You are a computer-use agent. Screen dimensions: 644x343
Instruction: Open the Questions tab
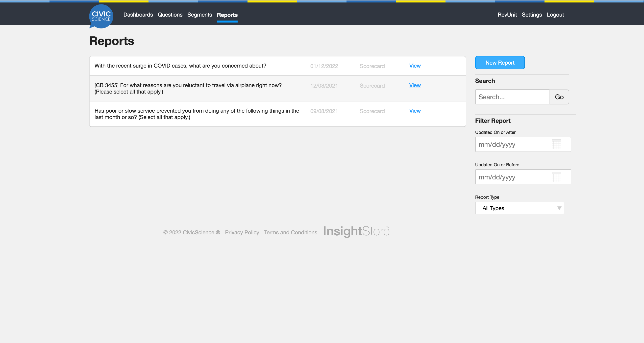pyautogui.click(x=170, y=15)
